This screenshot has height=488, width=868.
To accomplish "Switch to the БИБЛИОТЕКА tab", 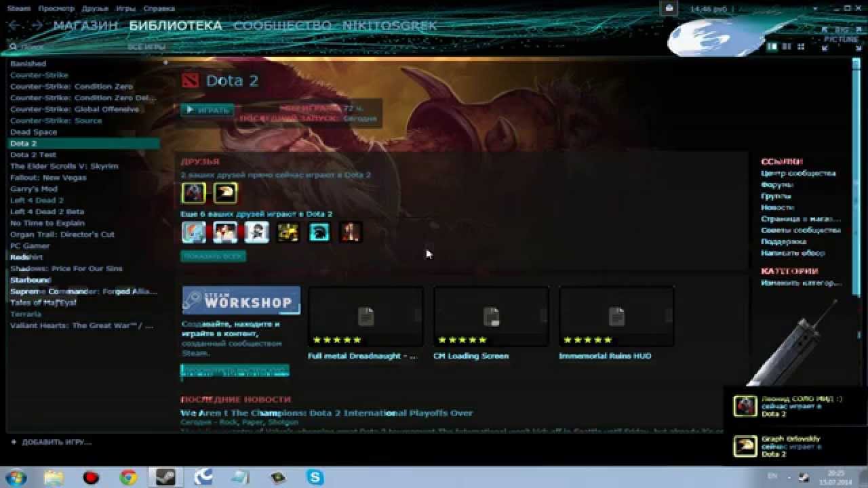I will click(x=176, y=26).
